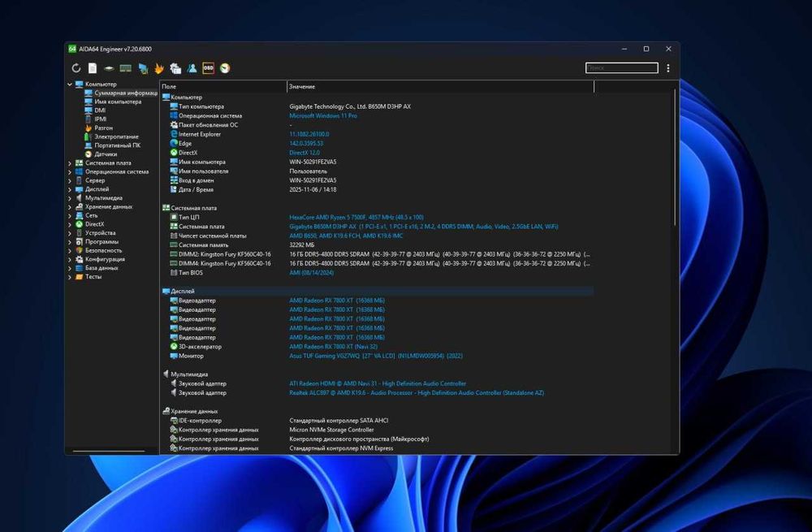Click the laptop icon beside Портативный ПК
The height and width of the screenshot is (532, 812).
88,145
